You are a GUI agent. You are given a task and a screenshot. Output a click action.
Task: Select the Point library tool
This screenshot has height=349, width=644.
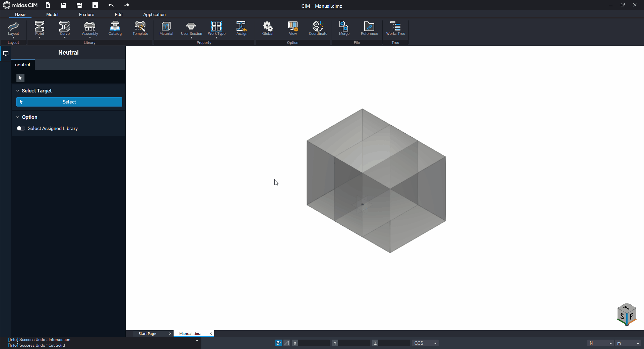point(40,28)
